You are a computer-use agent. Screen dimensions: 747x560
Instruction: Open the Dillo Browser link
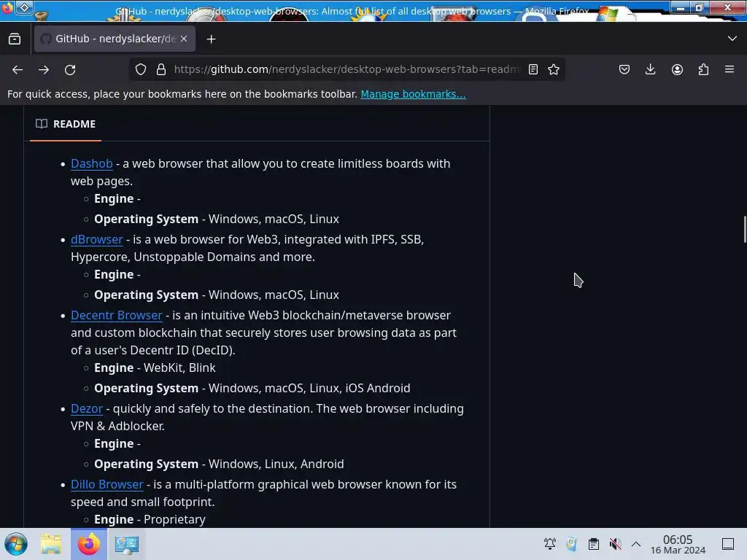[107, 484]
